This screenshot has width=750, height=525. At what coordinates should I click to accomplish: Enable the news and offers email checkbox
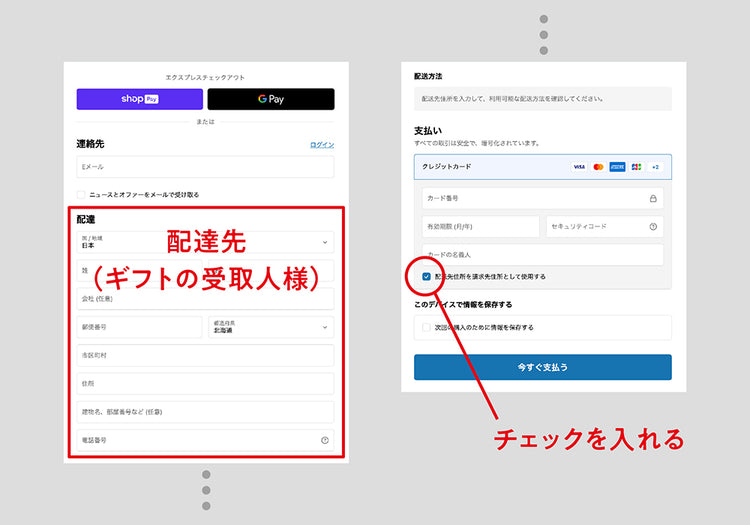pyautogui.click(x=81, y=194)
